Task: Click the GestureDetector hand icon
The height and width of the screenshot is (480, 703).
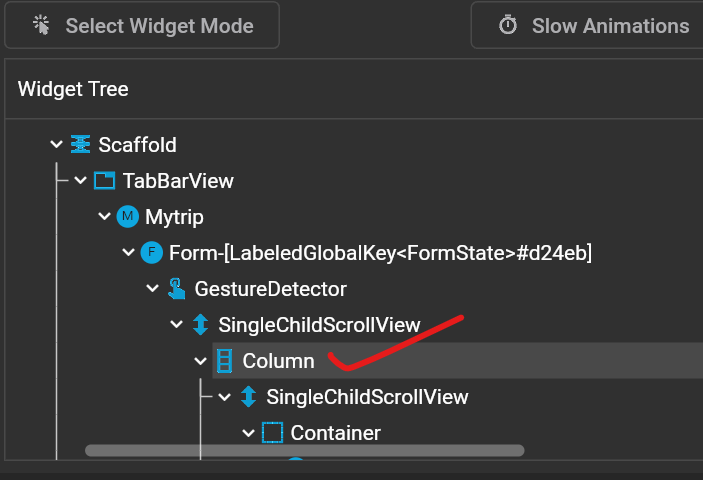Action: [176, 289]
